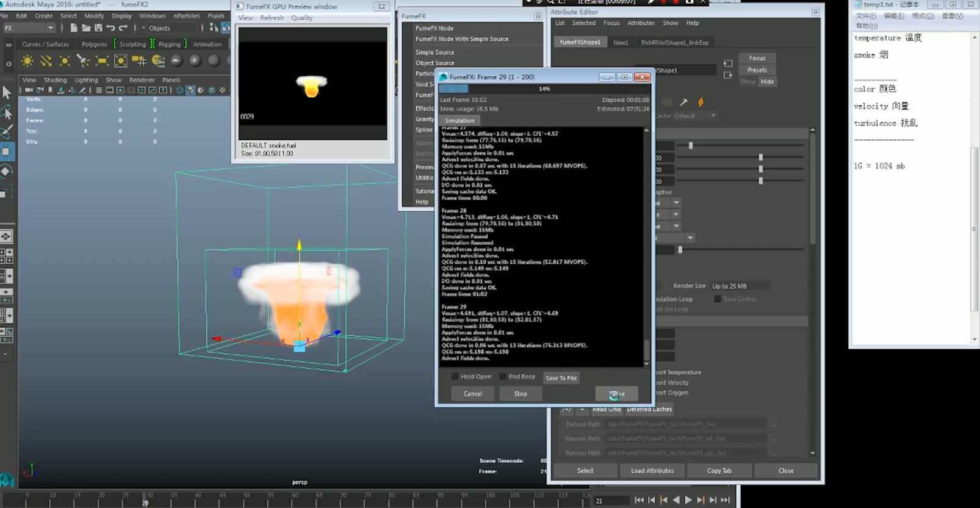This screenshot has width=980, height=508.
Task: Click the go to start of range button
Action: pos(639,500)
